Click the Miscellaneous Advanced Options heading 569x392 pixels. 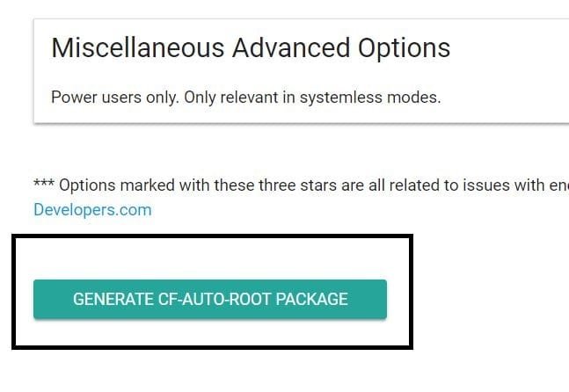click(251, 47)
